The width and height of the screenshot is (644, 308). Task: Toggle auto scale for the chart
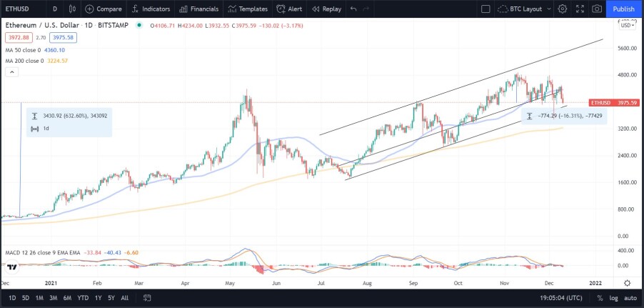click(x=630, y=298)
